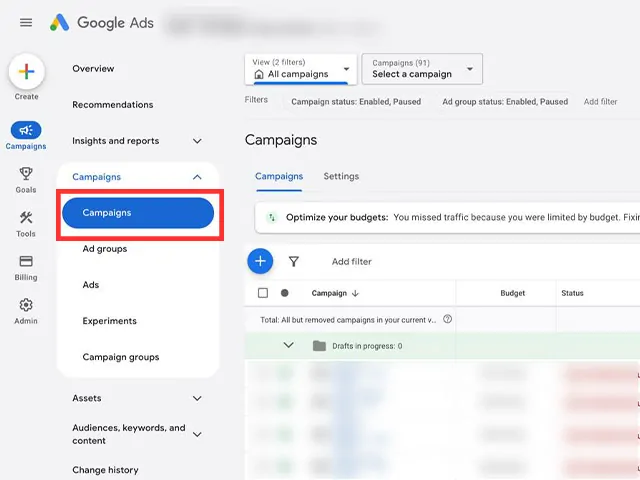Open Admin gear icon in sidebar

(x=26, y=305)
